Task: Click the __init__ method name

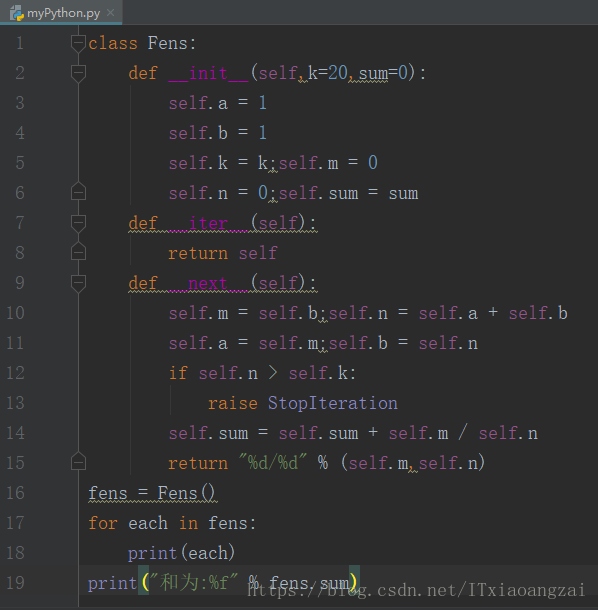Action: pyautogui.click(x=208, y=73)
